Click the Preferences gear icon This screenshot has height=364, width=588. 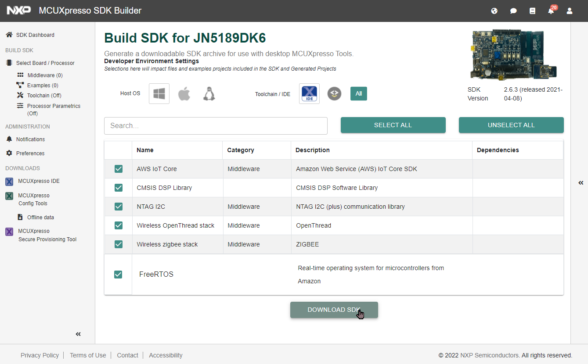point(9,153)
